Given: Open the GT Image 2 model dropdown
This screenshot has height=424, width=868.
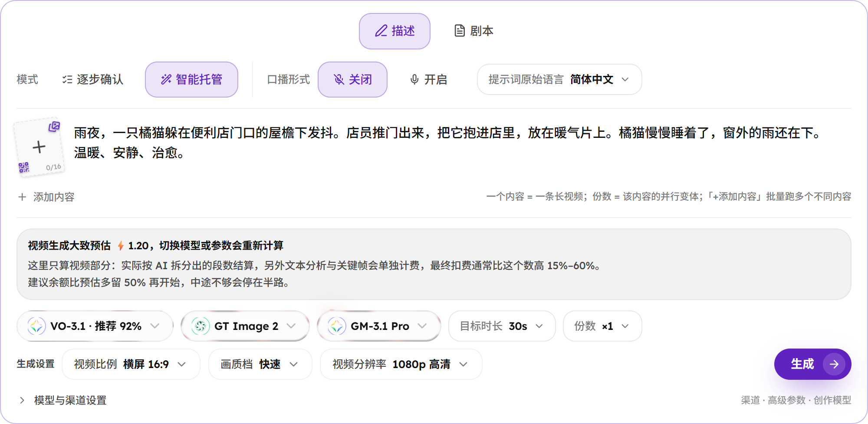Looking at the screenshot, I should (x=245, y=326).
